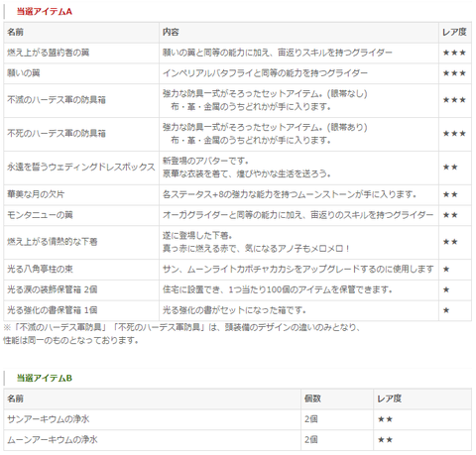Click two-star rating of サンアーキウムの浄水
Image resolution: width=476 pixels, height=455 pixels.
(x=385, y=419)
